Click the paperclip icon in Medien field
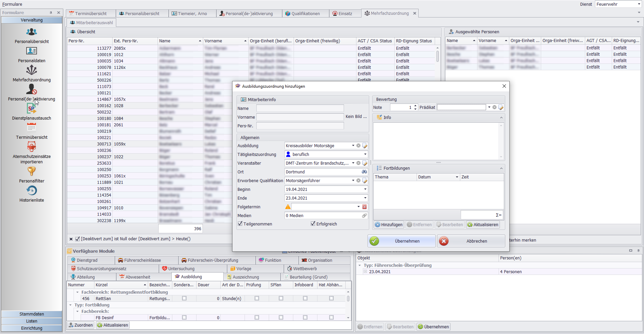The image size is (644, 334). (364, 215)
